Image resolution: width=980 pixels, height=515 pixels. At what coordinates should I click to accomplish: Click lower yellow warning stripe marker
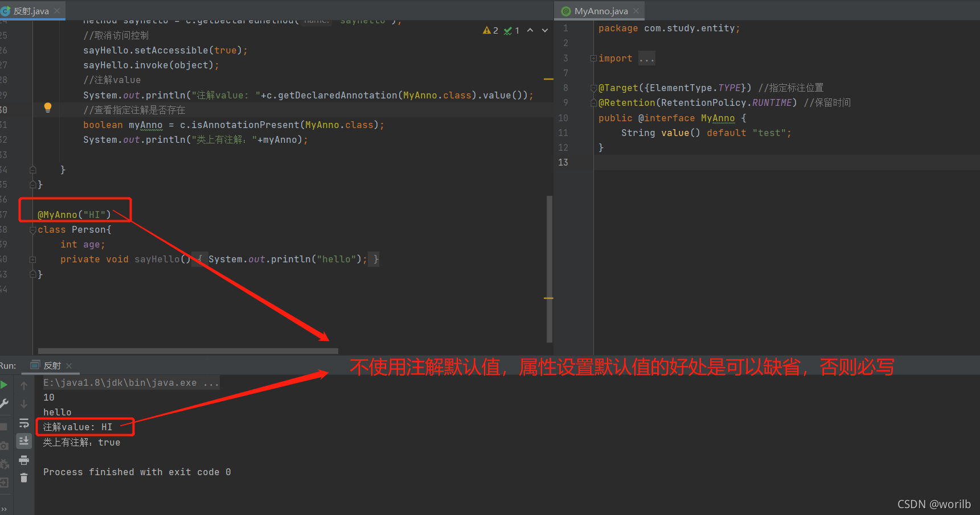[x=548, y=298]
